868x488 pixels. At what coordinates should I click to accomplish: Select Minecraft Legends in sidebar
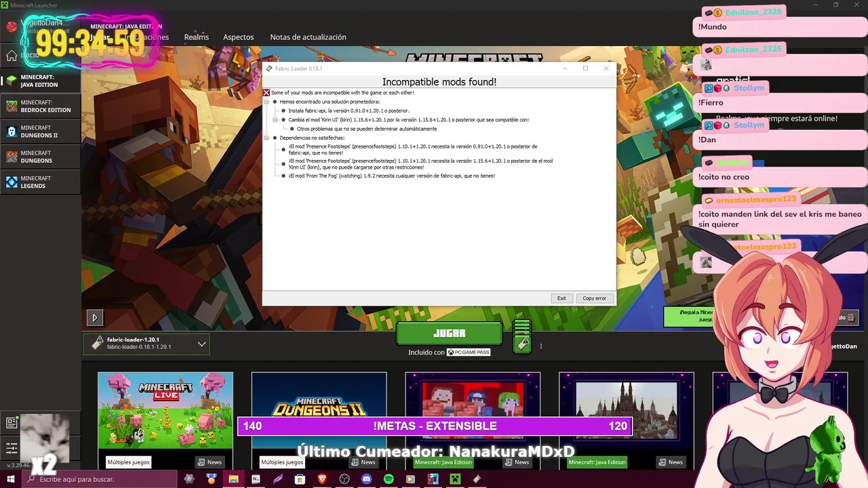[x=41, y=182]
